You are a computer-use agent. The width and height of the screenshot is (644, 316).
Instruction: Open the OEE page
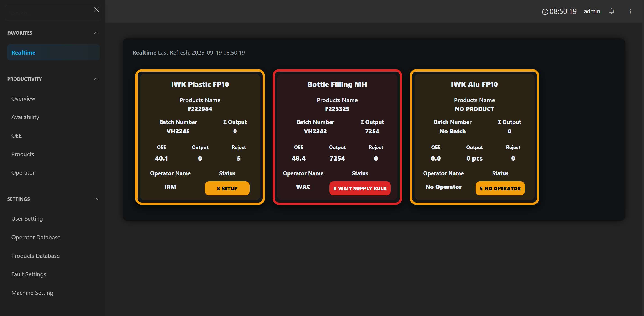16,135
